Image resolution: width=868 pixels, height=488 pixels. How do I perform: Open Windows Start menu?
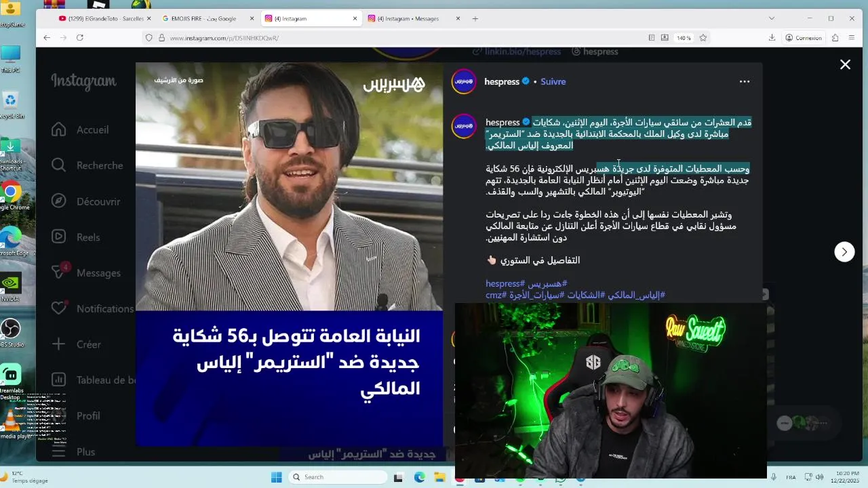(x=277, y=477)
